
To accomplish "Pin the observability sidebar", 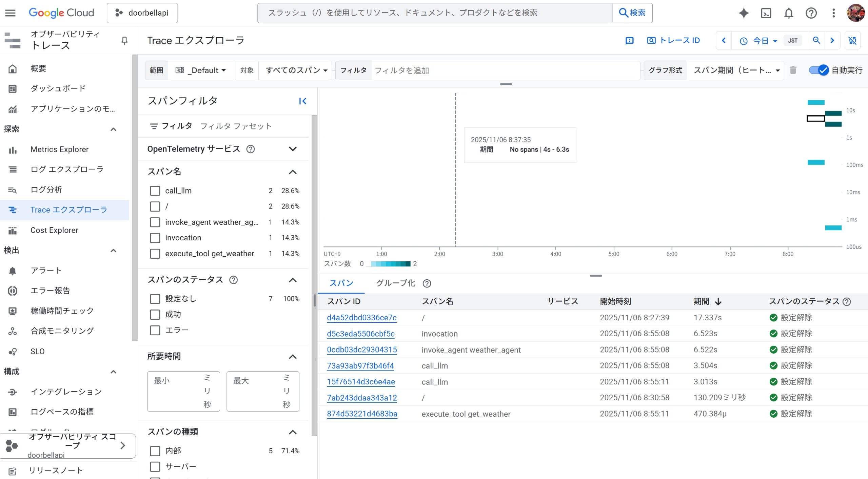I will point(124,41).
